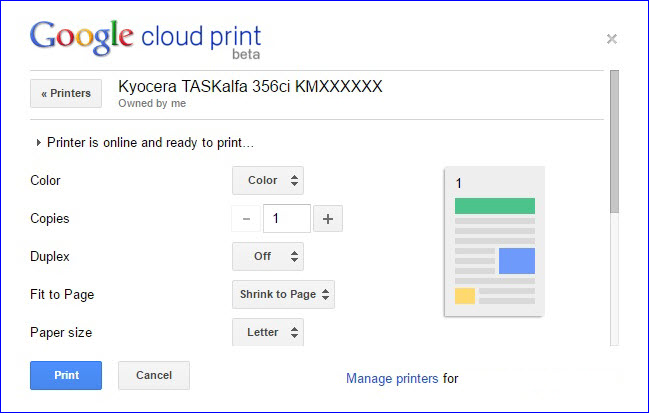This screenshot has width=649, height=413.
Task: Open the Paper size Letter dropdown
Action: [x=268, y=332]
